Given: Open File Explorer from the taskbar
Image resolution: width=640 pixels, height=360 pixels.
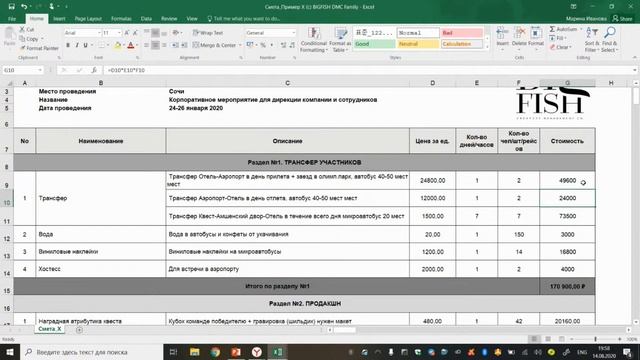Looking at the screenshot, I should [x=194, y=352].
